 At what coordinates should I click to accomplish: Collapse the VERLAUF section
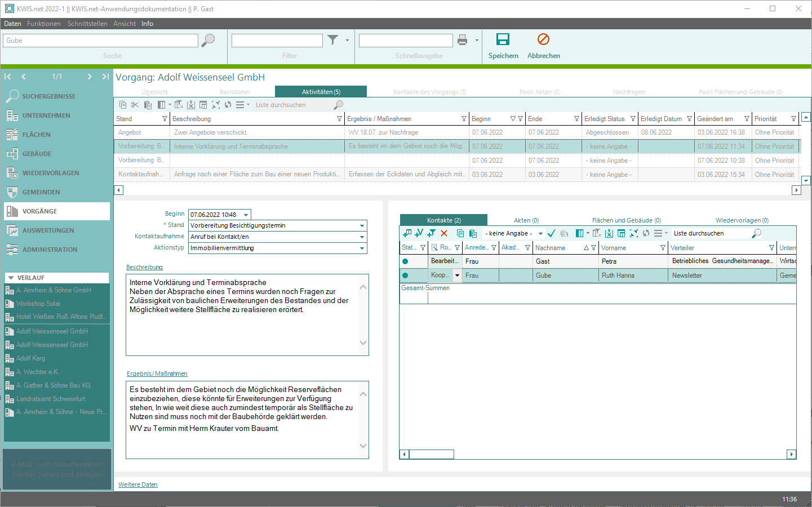click(x=11, y=278)
